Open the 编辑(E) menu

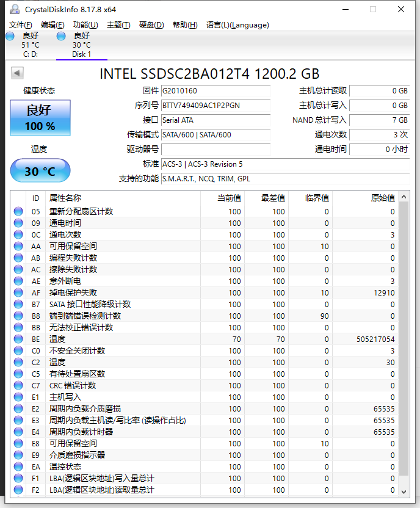pos(52,25)
